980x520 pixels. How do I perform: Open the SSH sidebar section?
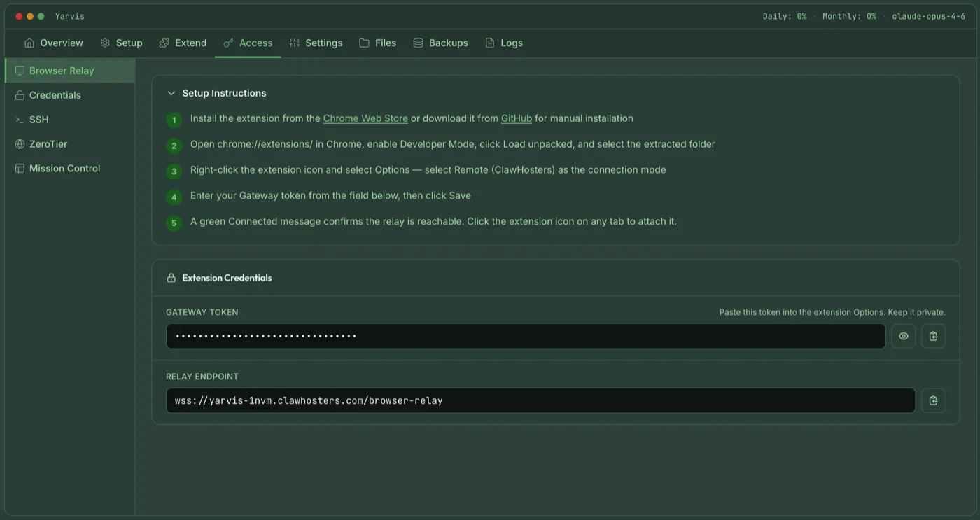[38, 120]
